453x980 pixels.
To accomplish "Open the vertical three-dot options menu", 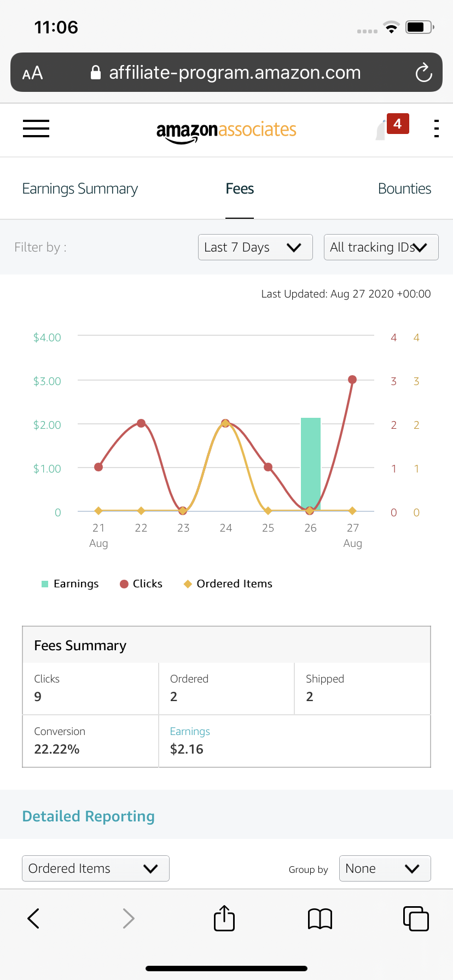I will pyautogui.click(x=436, y=129).
